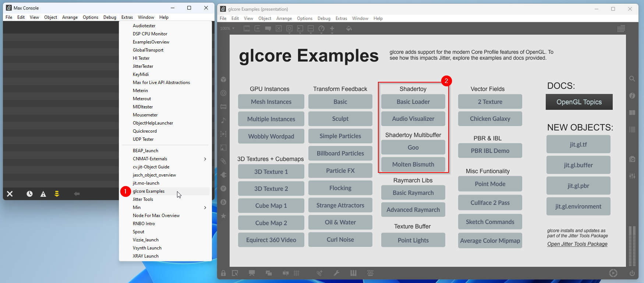The image size is (644, 283).
Task: Toggle the snap-to-object icon beside the grid
Action: tap(286, 273)
